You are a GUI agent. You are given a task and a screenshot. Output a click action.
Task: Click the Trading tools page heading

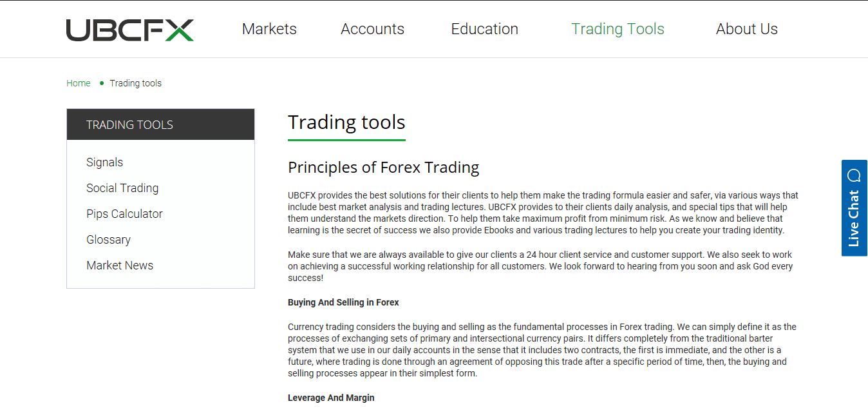(x=346, y=122)
